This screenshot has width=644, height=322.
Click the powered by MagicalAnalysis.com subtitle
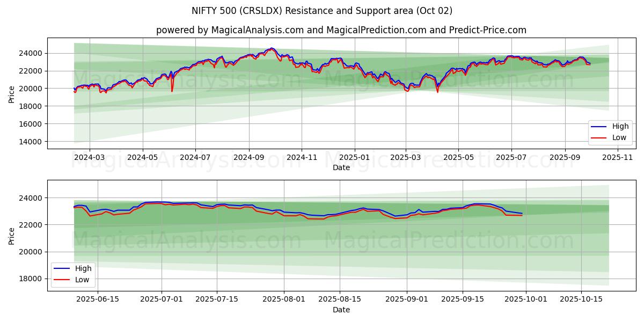341,30
